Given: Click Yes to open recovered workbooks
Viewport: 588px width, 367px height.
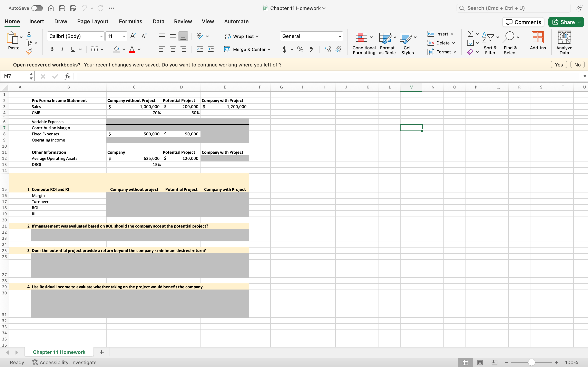Looking at the screenshot, I should pyautogui.click(x=559, y=64).
